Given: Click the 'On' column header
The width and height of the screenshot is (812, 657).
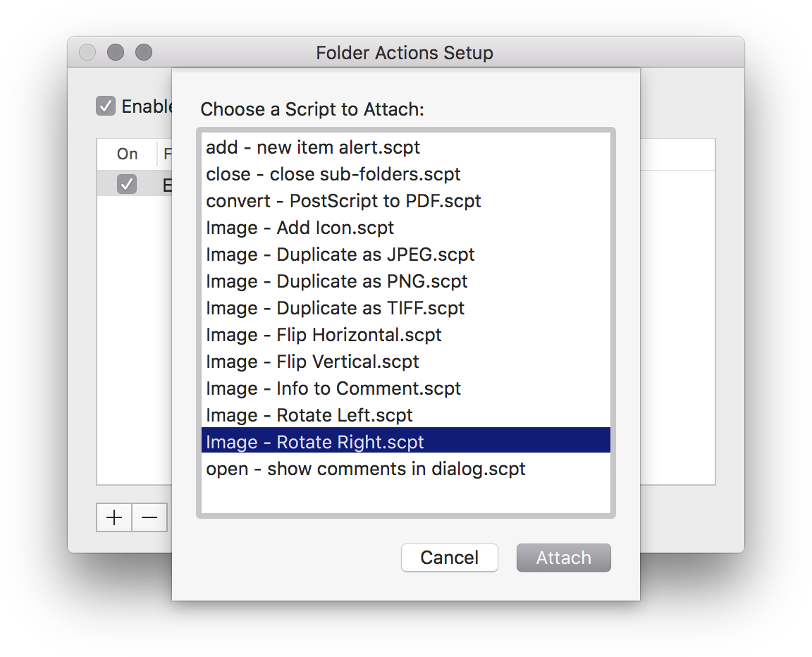Looking at the screenshot, I should pos(128,154).
